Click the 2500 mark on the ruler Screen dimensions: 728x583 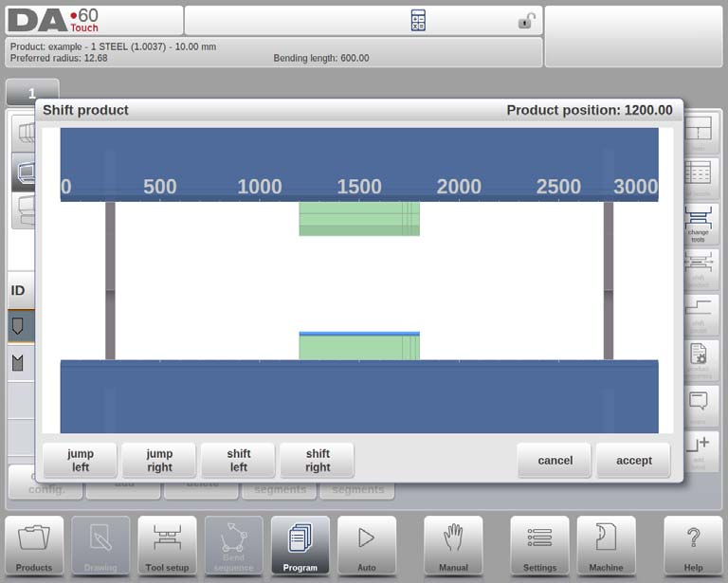pos(558,187)
